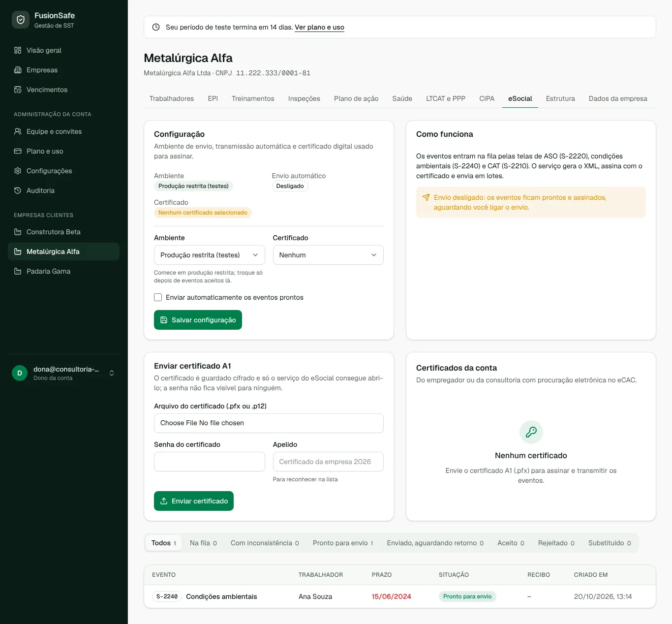Switch to the Trabalhadores tab
This screenshot has width=672, height=624.
(x=172, y=98)
